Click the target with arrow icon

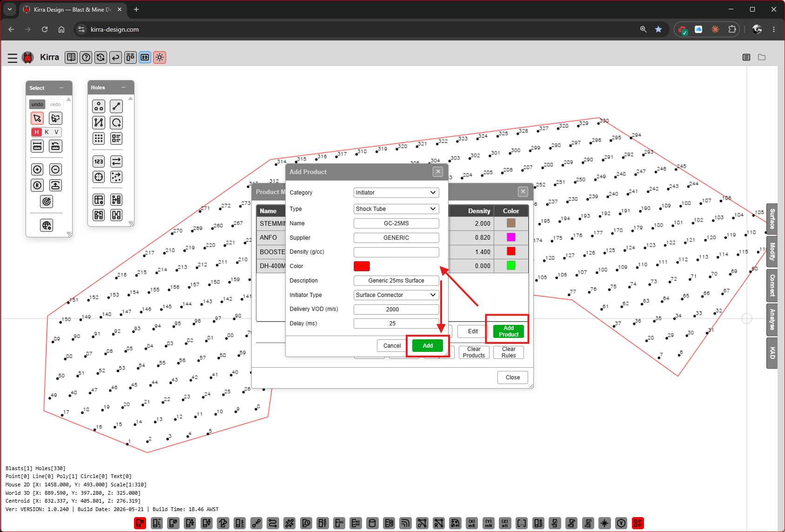coord(47,202)
